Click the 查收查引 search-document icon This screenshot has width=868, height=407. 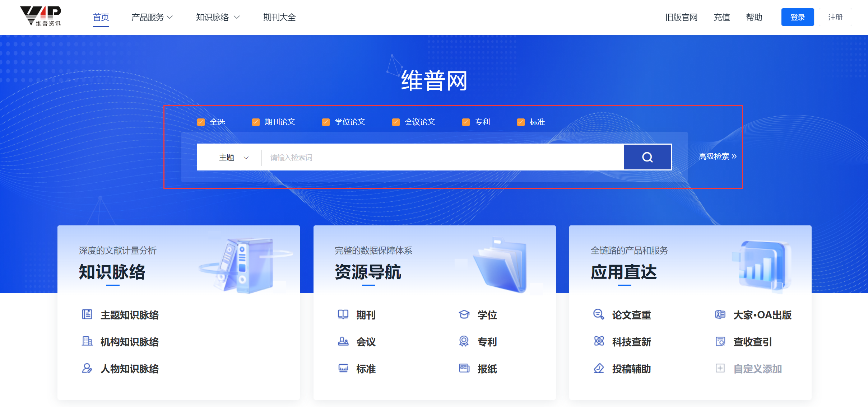(x=720, y=341)
